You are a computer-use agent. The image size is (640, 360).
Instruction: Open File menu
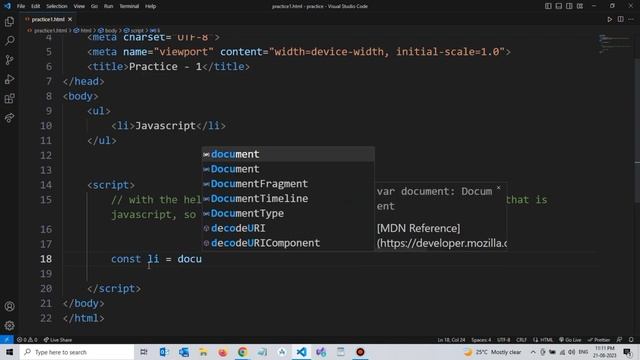pos(21,6)
